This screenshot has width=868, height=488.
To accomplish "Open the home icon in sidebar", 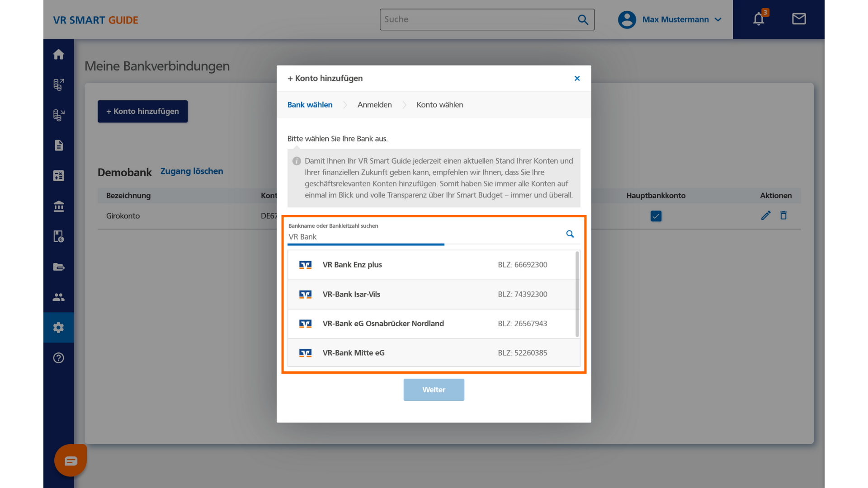I will pos(59,55).
